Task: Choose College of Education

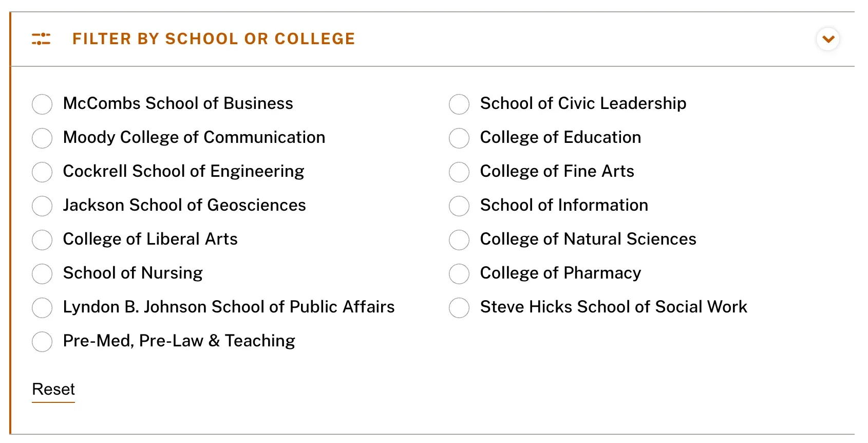Action: [459, 138]
